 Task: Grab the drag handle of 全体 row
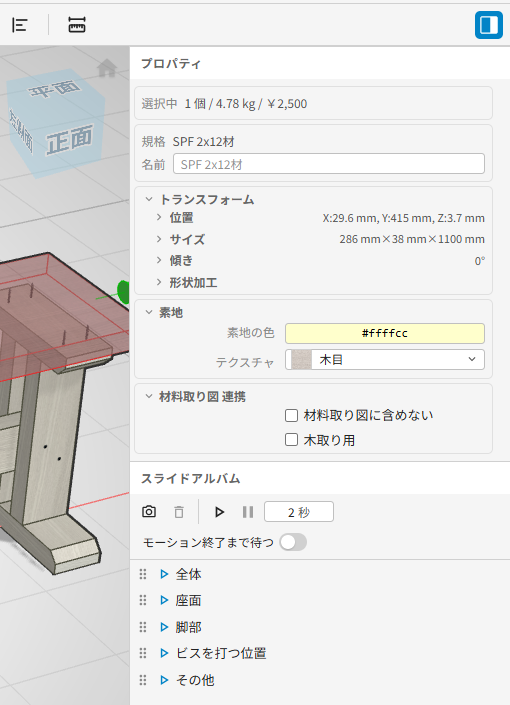143,574
